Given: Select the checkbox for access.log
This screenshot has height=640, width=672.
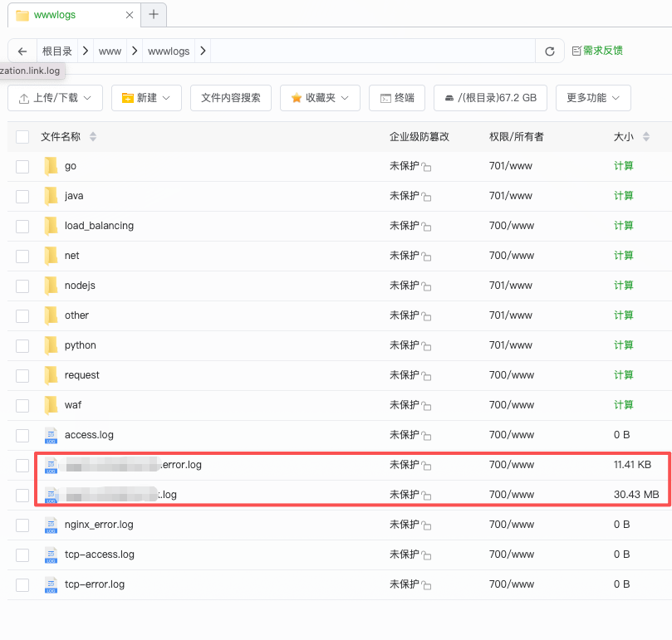Looking at the screenshot, I should 22,435.
